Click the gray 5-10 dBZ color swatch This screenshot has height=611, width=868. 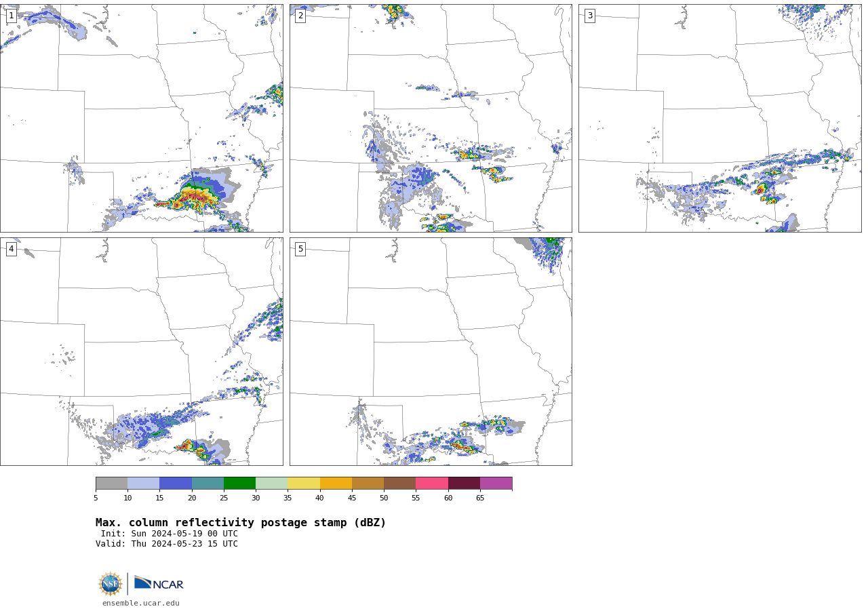[x=111, y=483]
